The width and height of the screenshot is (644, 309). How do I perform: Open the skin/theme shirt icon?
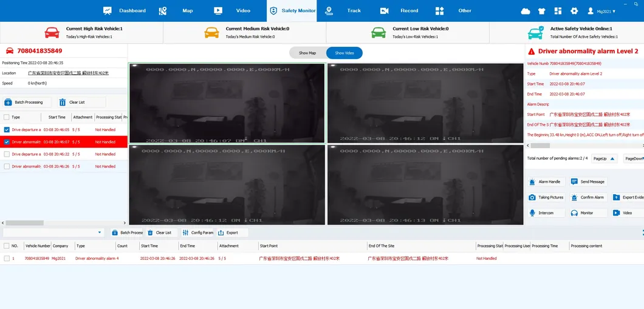542,11
